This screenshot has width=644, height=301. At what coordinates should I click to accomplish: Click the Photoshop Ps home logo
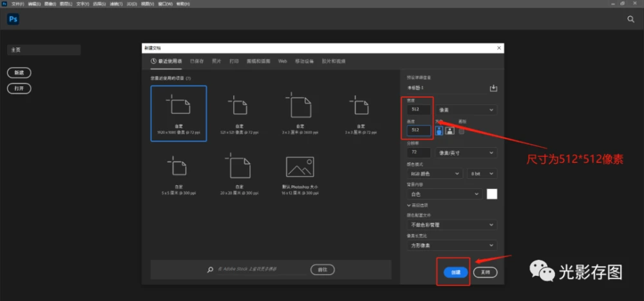point(13,19)
